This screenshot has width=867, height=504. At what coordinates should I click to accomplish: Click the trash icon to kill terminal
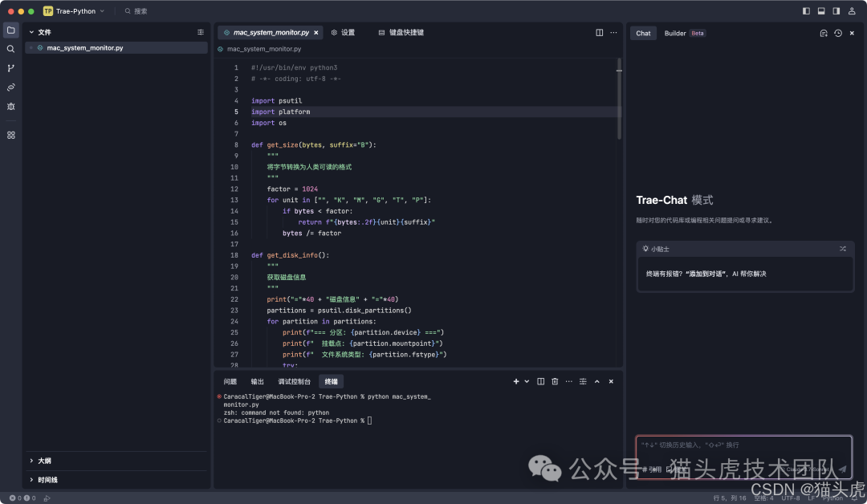pos(555,381)
